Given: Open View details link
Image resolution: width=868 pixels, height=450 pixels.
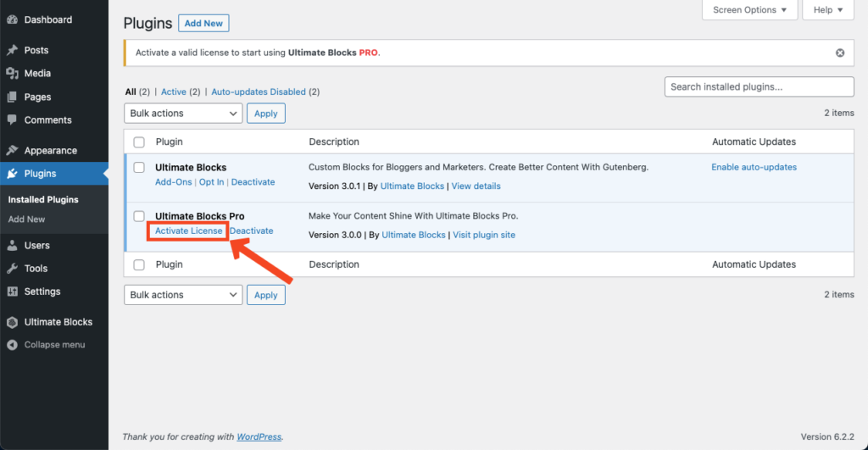Looking at the screenshot, I should [x=476, y=186].
